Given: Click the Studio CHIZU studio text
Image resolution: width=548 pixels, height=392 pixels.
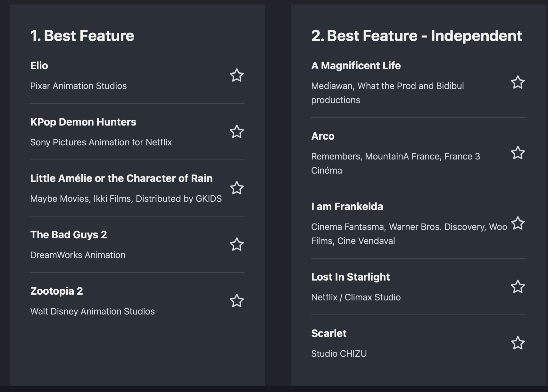Looking at the screenshot, I should tap(339, 354).
